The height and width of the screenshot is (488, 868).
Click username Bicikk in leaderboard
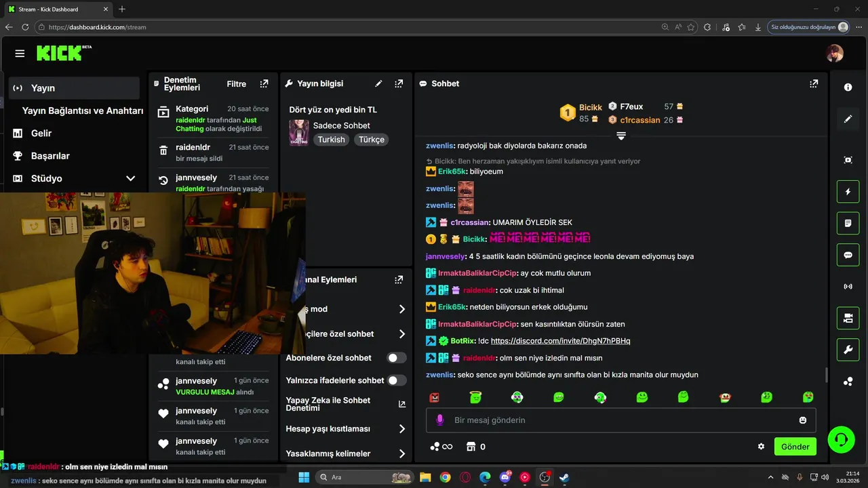click(x=591, y=108)
